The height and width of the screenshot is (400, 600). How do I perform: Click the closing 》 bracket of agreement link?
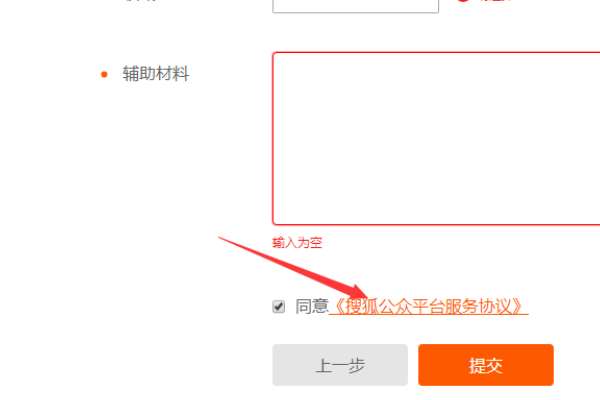click(518, 306)
